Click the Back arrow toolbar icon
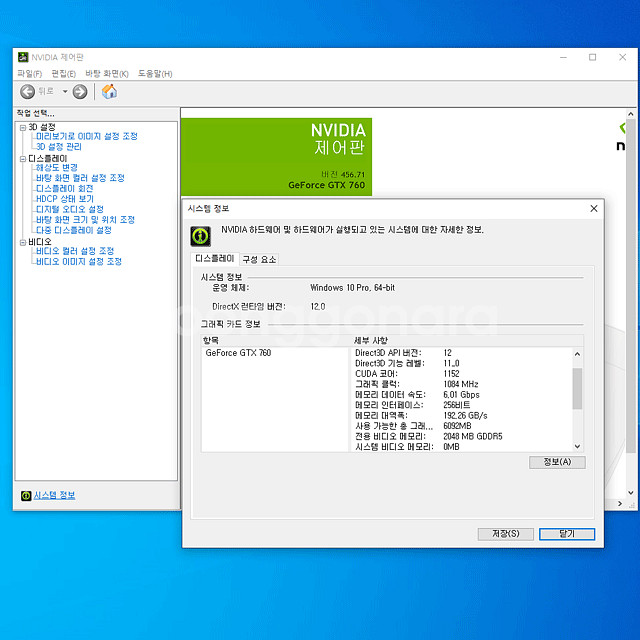Image resolution: width=640 pixels, height=640 pixels. [27, 91]
